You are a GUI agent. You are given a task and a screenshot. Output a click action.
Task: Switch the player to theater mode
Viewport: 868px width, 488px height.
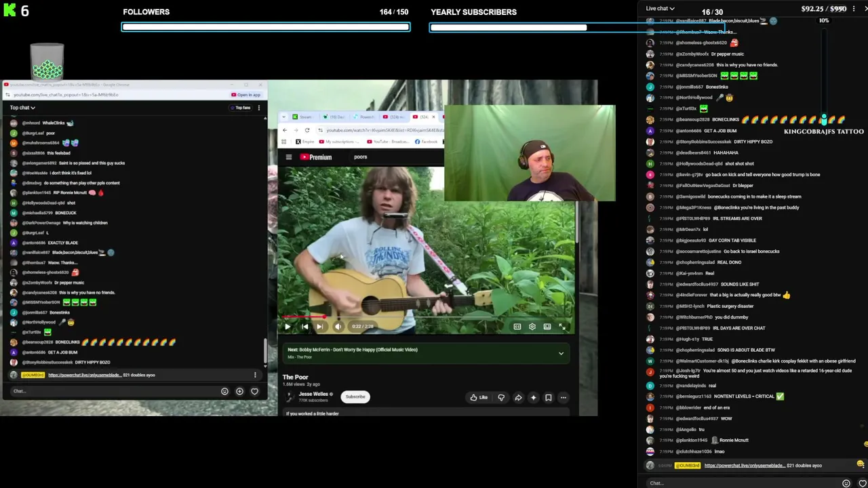(x=547, y=327)
